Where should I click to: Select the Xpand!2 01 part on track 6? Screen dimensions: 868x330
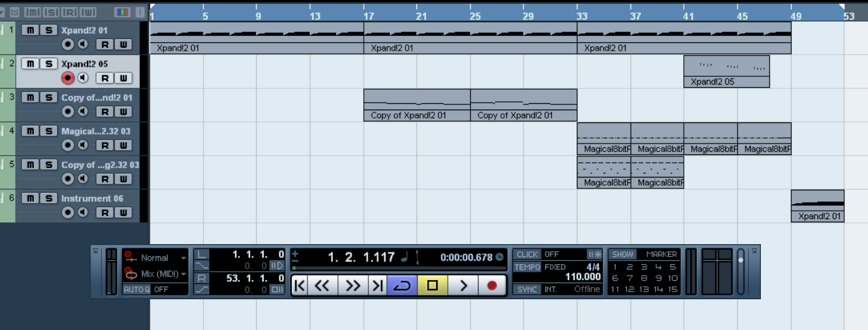817,206
